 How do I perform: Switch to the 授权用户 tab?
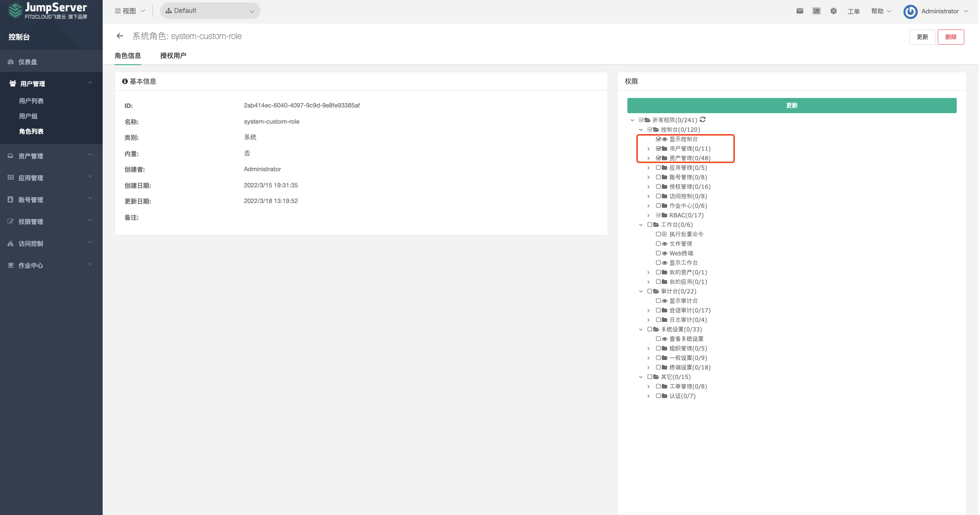click(173, 56)
